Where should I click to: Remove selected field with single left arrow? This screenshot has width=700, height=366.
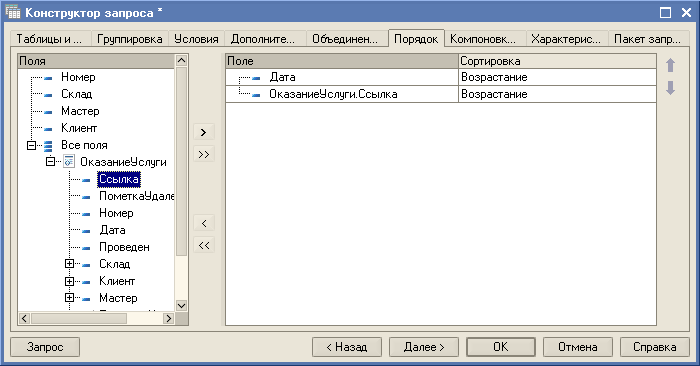(x=204, y=223)
